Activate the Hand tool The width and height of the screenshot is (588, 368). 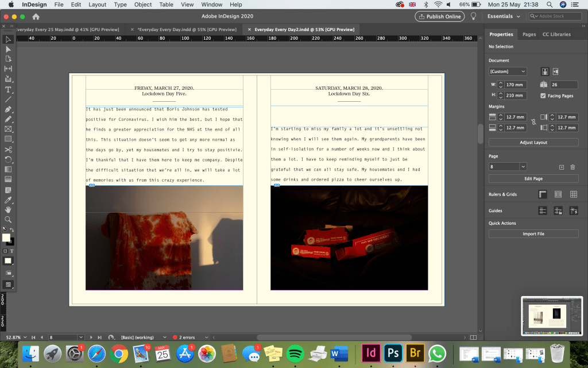(8, 209)
